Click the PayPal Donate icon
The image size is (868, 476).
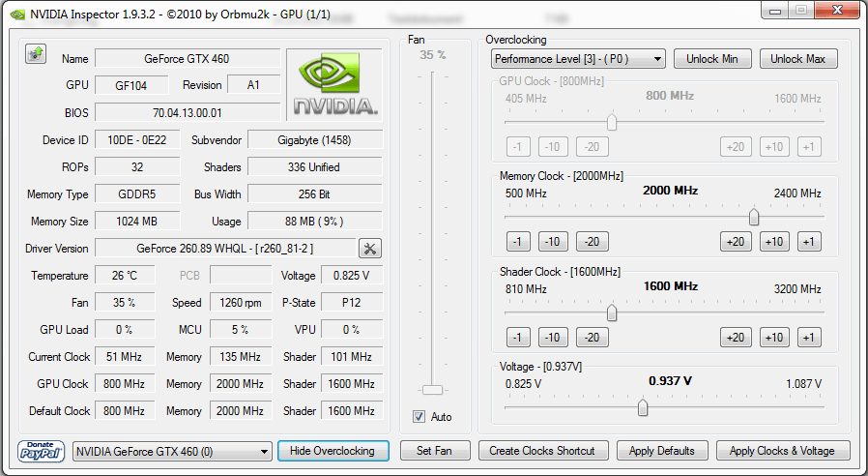point(42,451)
